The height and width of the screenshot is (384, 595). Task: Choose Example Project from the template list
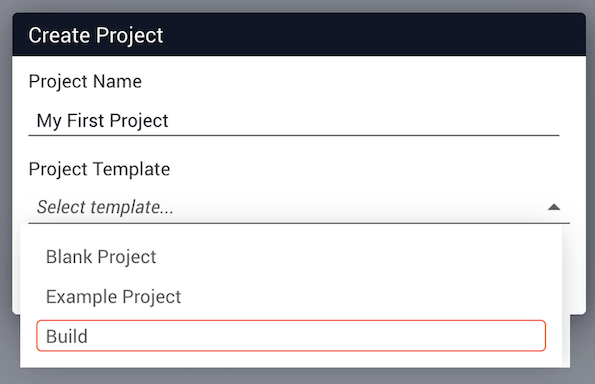coord(291,296)
